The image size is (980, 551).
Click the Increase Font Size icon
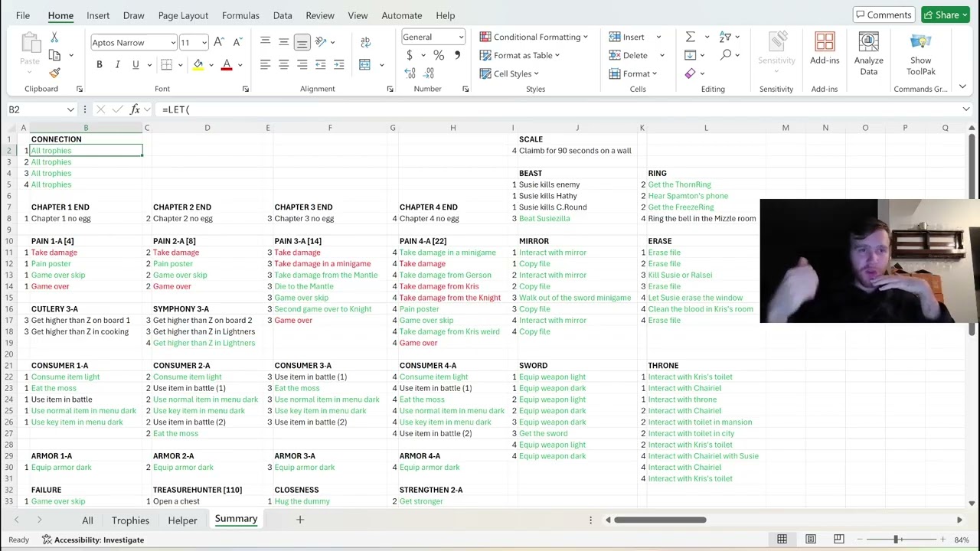(219, 42)
